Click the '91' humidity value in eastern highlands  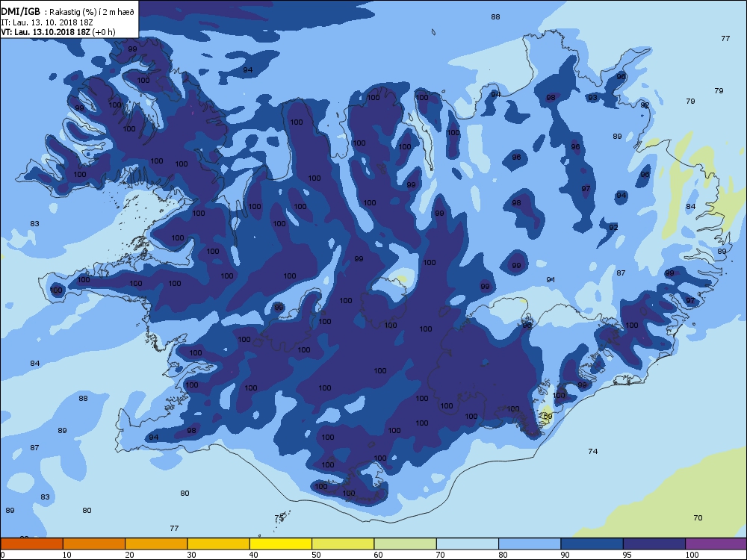[x=551, y=280]
